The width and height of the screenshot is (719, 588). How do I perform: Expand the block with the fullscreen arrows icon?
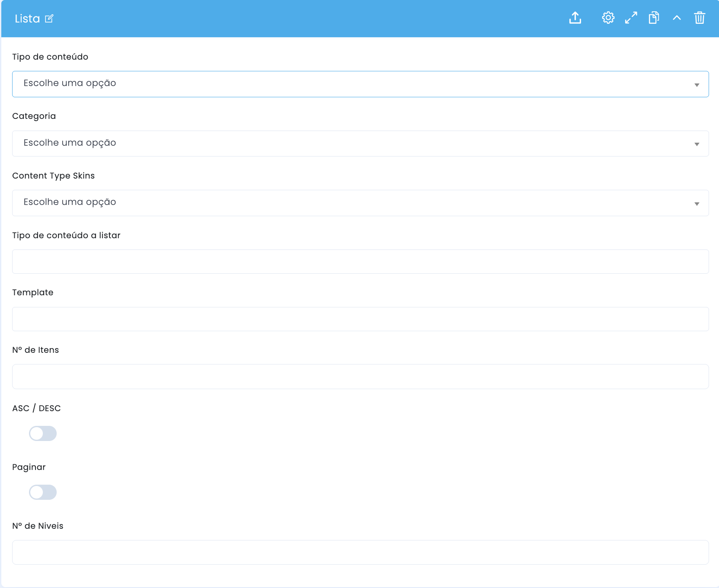631,18
